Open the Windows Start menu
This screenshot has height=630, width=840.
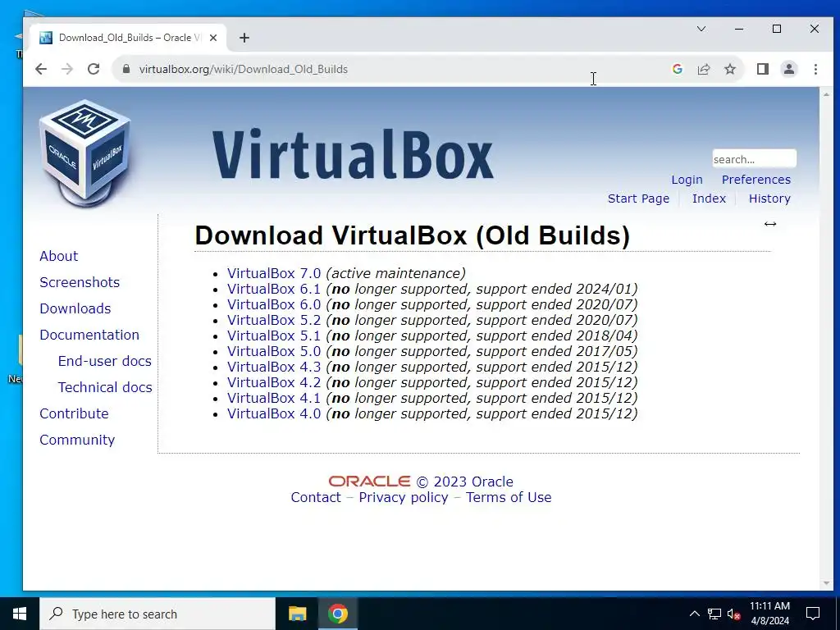(x=20, y=614)
